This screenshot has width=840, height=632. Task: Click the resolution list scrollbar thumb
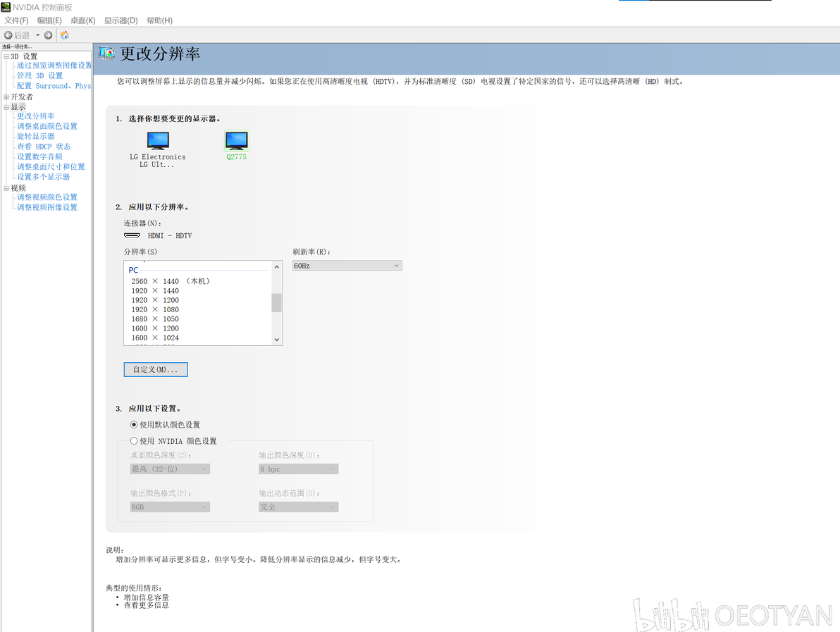276,302
